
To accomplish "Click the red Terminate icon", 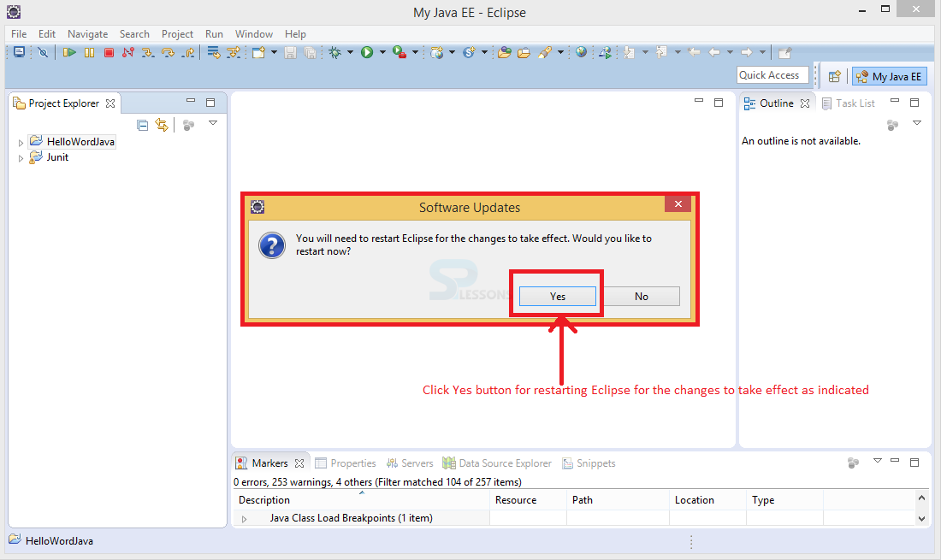I will point(109,53).
